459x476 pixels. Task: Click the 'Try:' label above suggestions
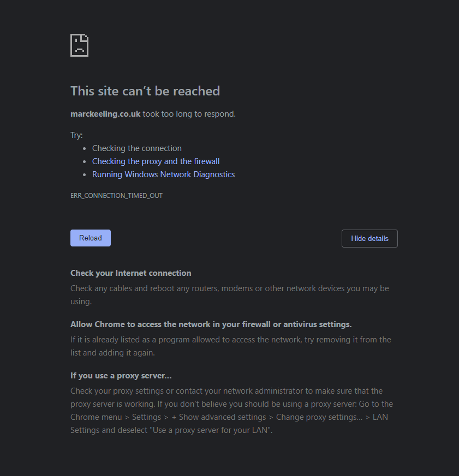pos(76,135)
